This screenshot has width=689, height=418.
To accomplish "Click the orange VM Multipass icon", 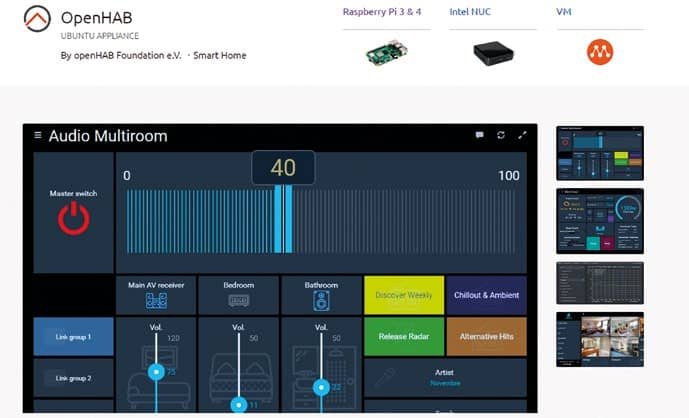I will click(x=600, y=52).
